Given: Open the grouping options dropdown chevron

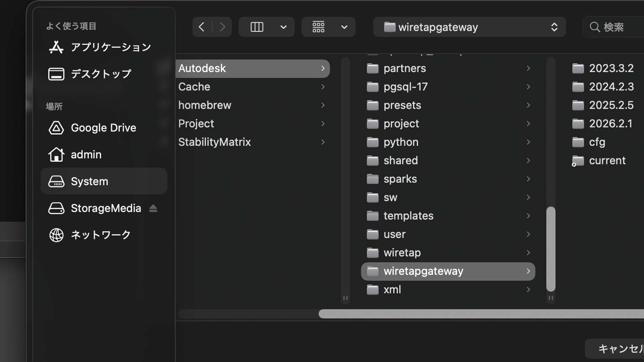Looking at the screenshot, I should click(x=344, y=27).
